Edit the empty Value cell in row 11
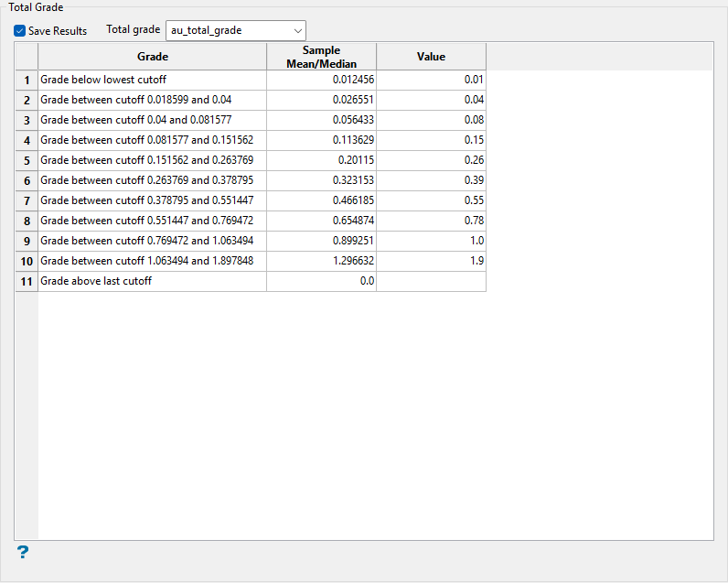The image size is (728, 583). click(x=431, y=281)
